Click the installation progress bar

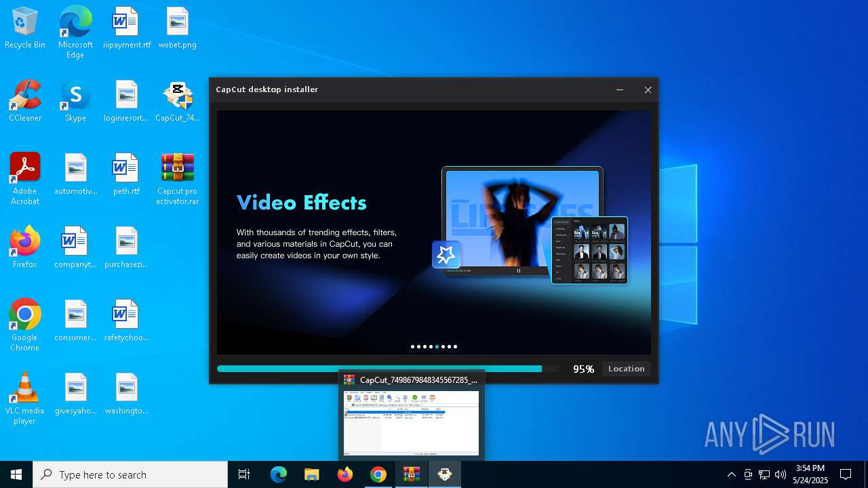(388, 369)
